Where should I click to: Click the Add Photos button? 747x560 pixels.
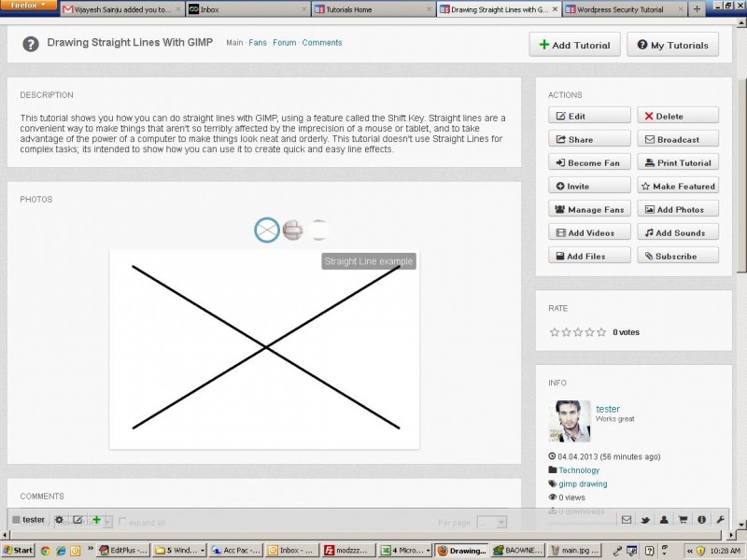point(678,209)
